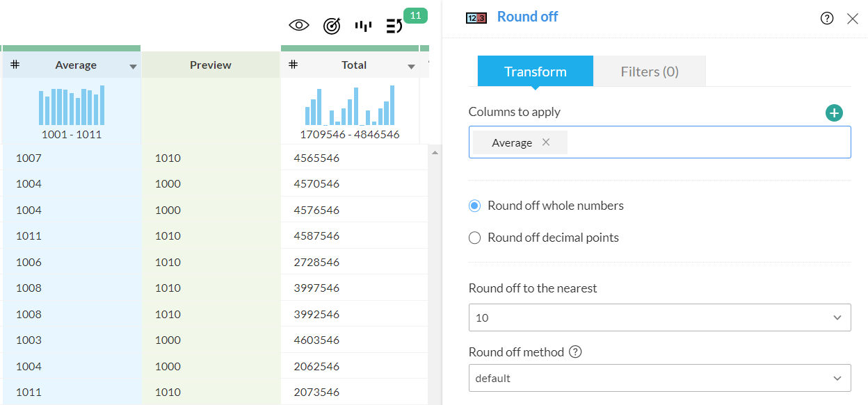The image size is (868, 405).
Task: Remove the Average column chip
Action: (546, 142)
